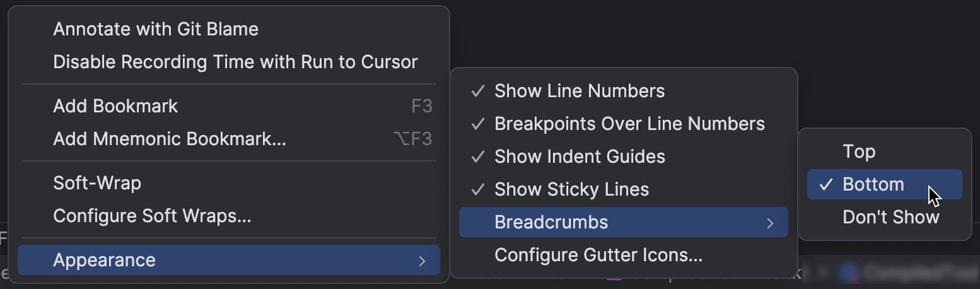Click the chevron arrow on the Appearance row
980x289 pixels.
tap(422, 261)
